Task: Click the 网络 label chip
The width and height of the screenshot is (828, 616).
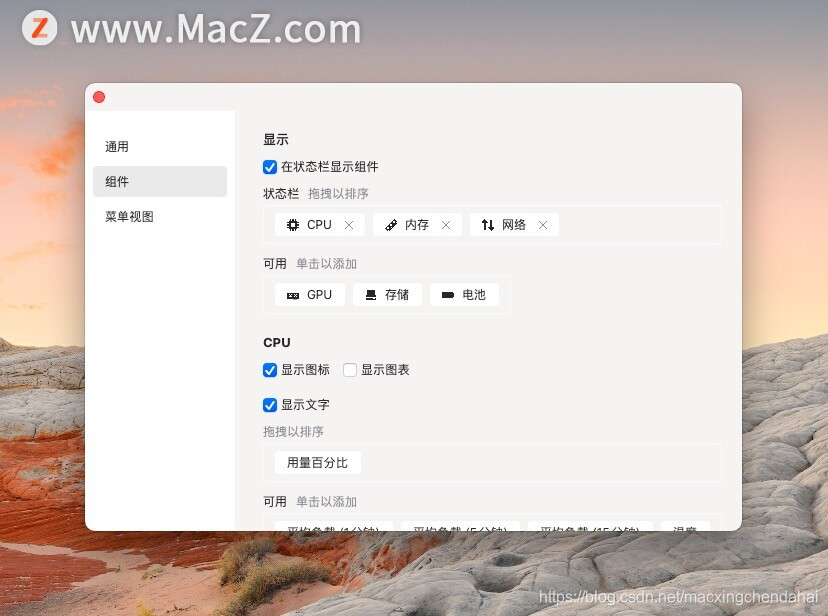Action: coord(514,225)
